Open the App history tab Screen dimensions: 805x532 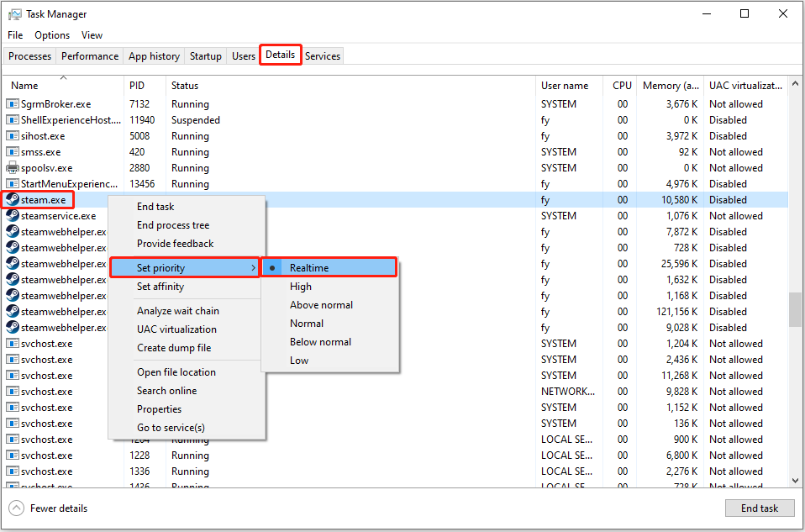click(154, 56)
